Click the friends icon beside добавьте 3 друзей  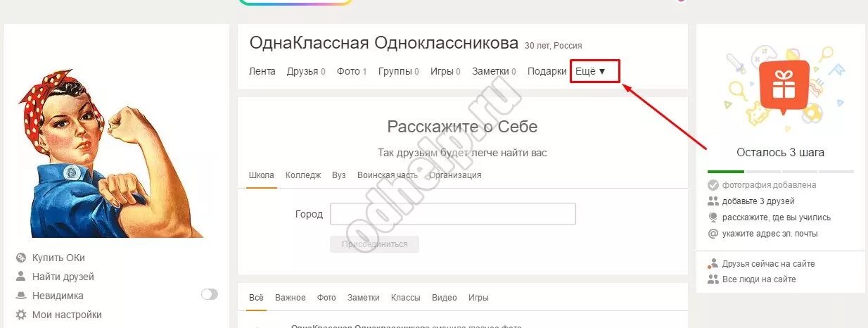(x=713, y=201)
